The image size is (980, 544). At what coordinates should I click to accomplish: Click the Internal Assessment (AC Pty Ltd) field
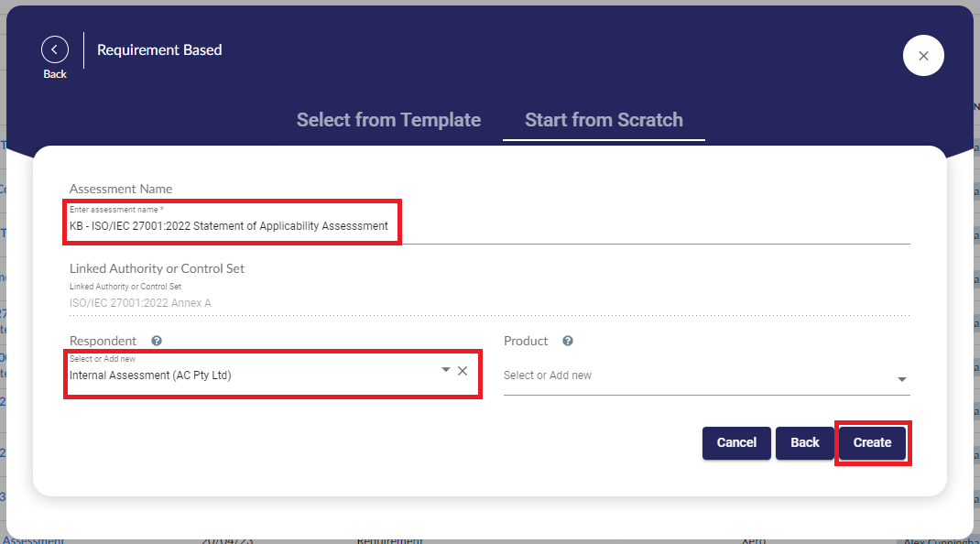(x=247, y=375)
